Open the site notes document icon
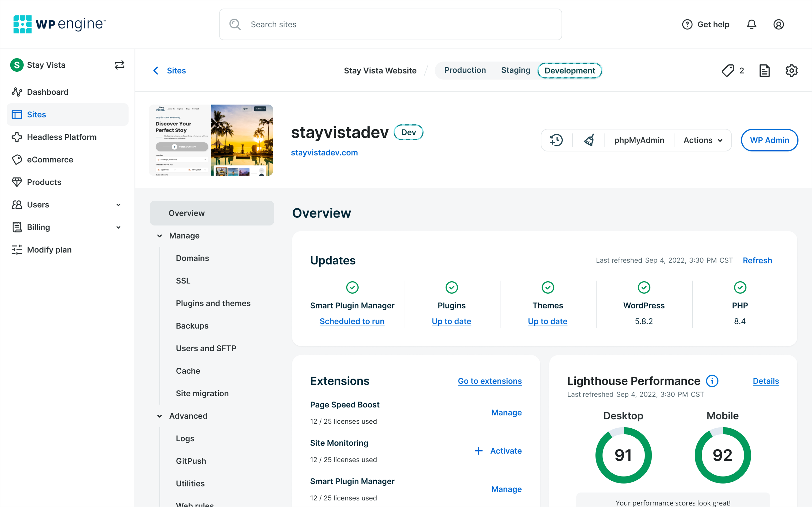The width and height of the screenshot is (812, 507). pos(764,71)
